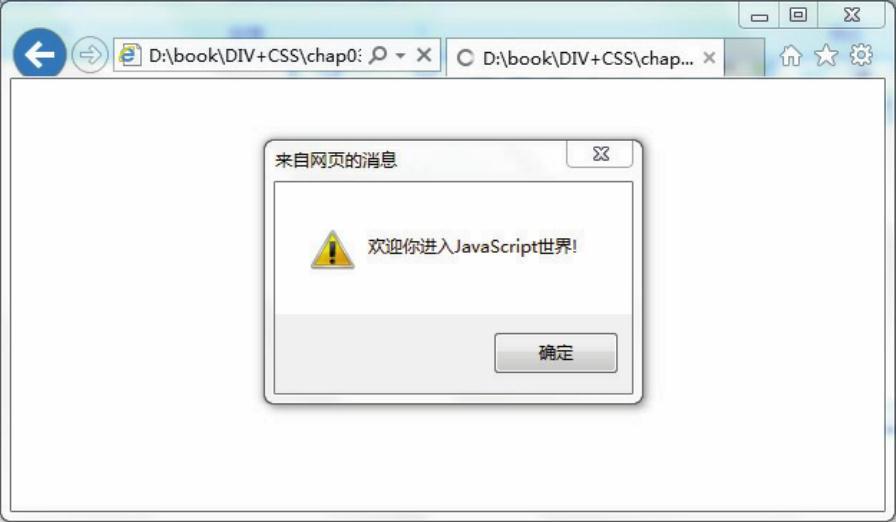Click the loading spinner on the tab
Image resolution: width=896 pixels, height=522 pixels.
point(465,58)
